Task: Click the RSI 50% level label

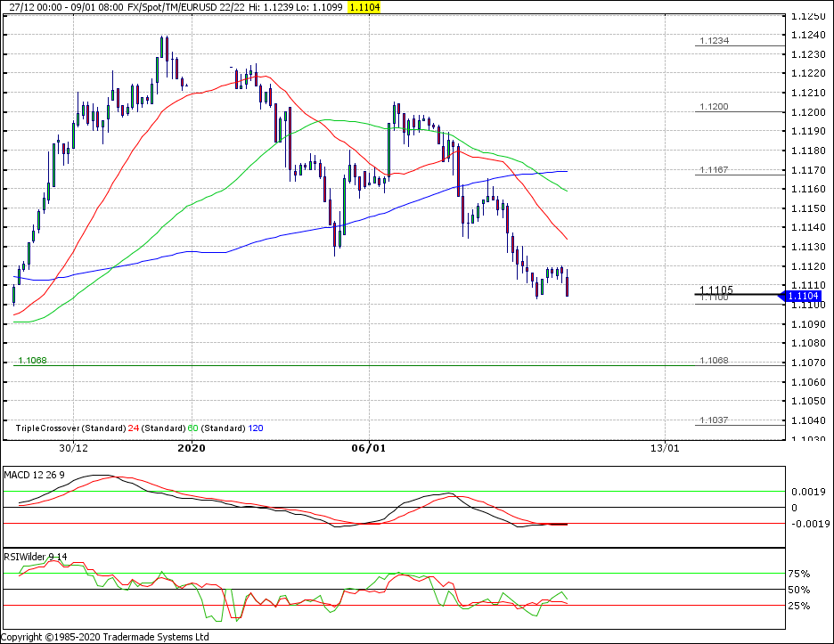Action: tap(799, 590)
